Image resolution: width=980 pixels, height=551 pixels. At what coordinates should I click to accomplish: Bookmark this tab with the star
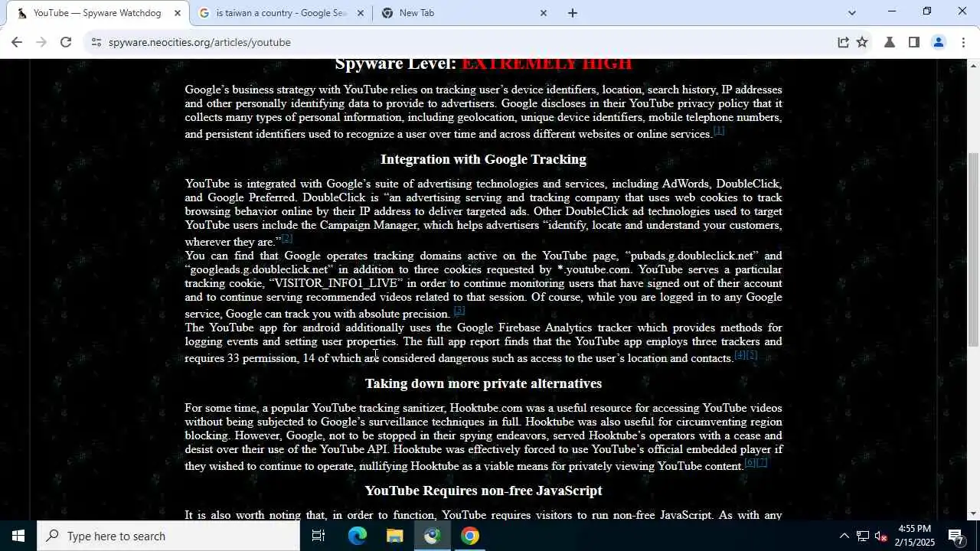tap(863, 42)
